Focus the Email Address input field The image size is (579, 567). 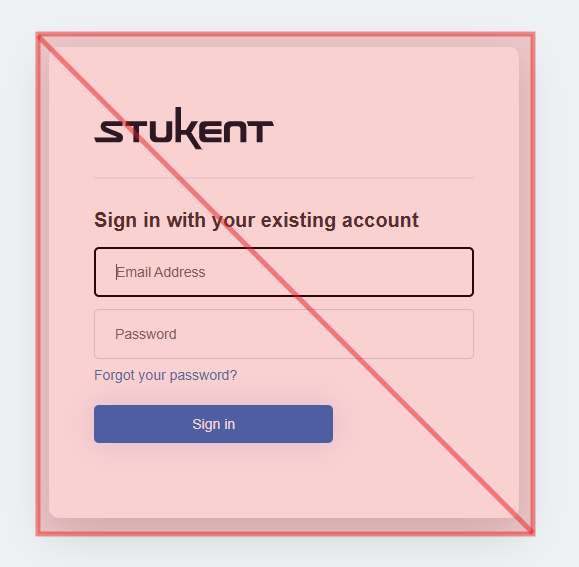(x=284, y=272)
